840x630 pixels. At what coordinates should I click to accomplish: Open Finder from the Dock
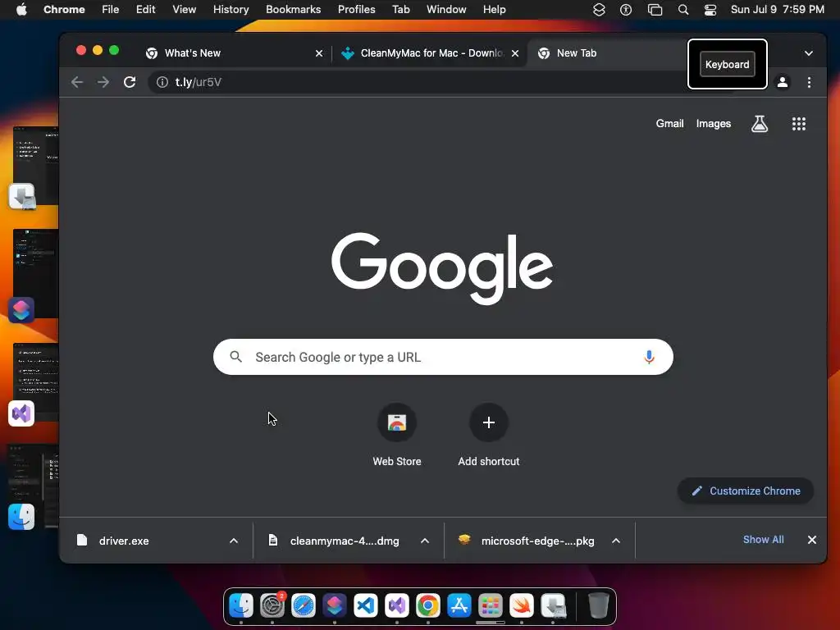point(241,605)
